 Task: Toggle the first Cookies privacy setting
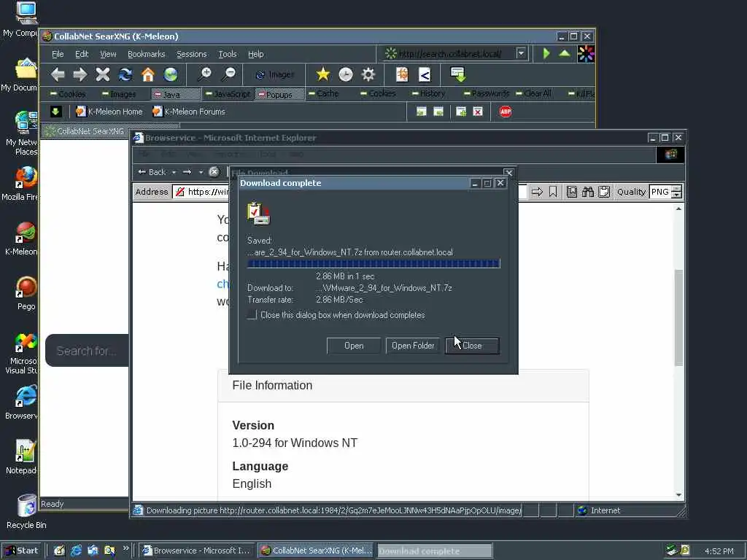point(68,94)
